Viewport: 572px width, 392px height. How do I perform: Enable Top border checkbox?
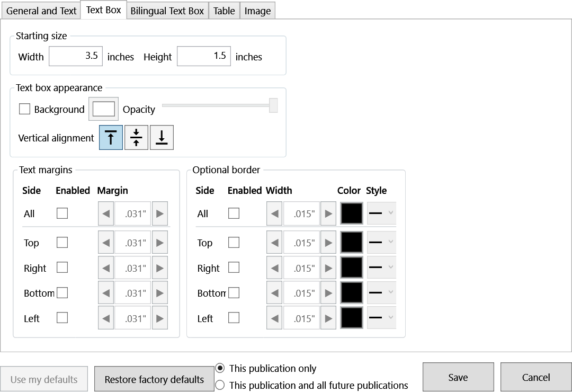234,243
